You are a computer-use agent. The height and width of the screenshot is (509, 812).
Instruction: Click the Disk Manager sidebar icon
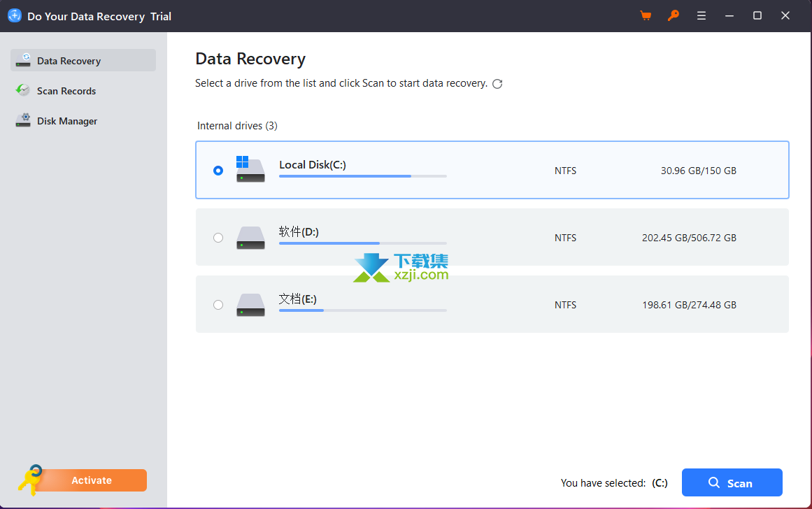(23, 120)
